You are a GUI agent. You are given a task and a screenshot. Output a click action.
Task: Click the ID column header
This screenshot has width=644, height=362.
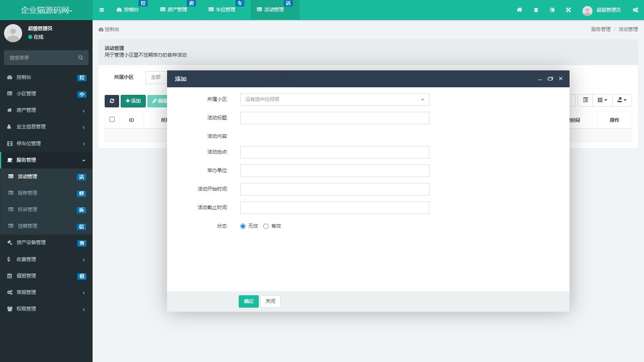131,120
